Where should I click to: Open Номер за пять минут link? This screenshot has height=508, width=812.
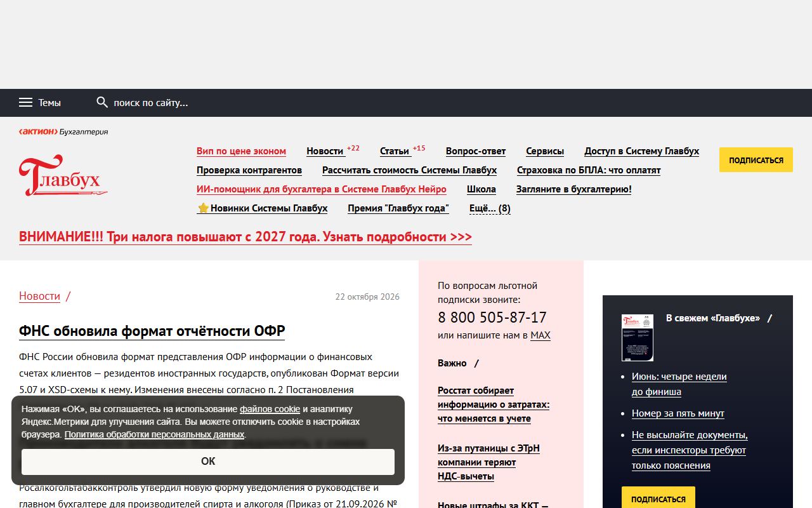coord(678,413)
